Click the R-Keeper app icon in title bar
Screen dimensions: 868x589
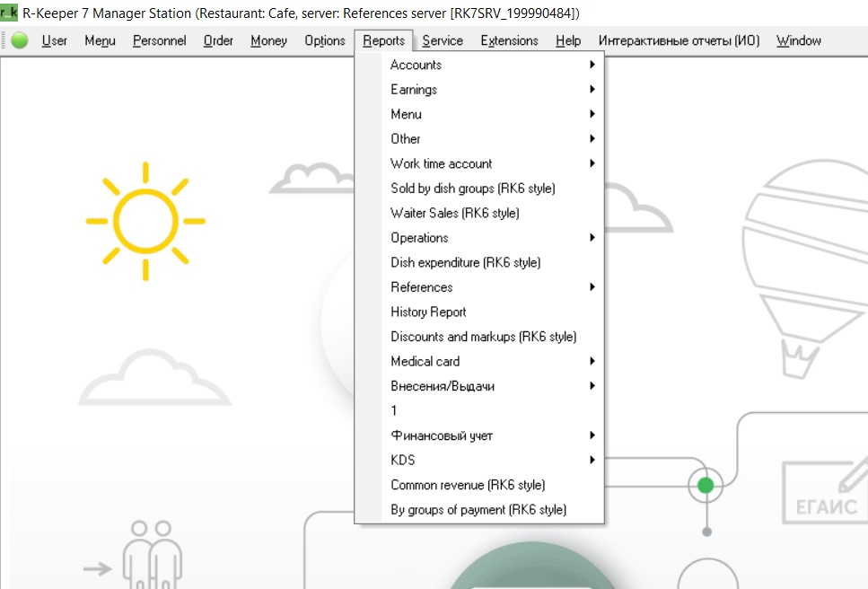pyautogui.click(x=9, y=13)
